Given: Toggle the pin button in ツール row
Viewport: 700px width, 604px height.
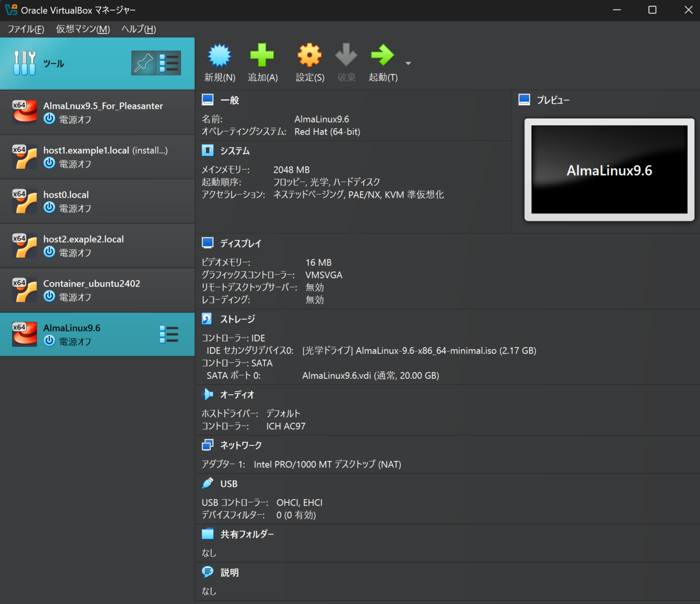Looking at the screenshot, I should pos(143,63).
